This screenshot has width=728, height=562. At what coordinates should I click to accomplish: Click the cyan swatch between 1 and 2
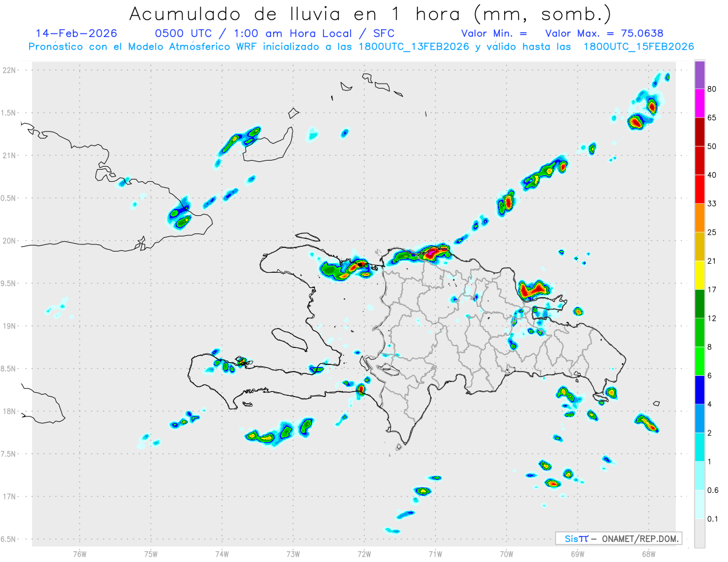click(x=699, y=447)
